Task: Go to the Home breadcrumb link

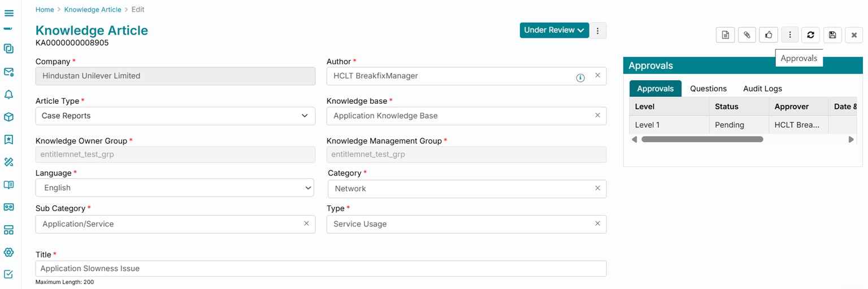Action: tap(45, 10)
